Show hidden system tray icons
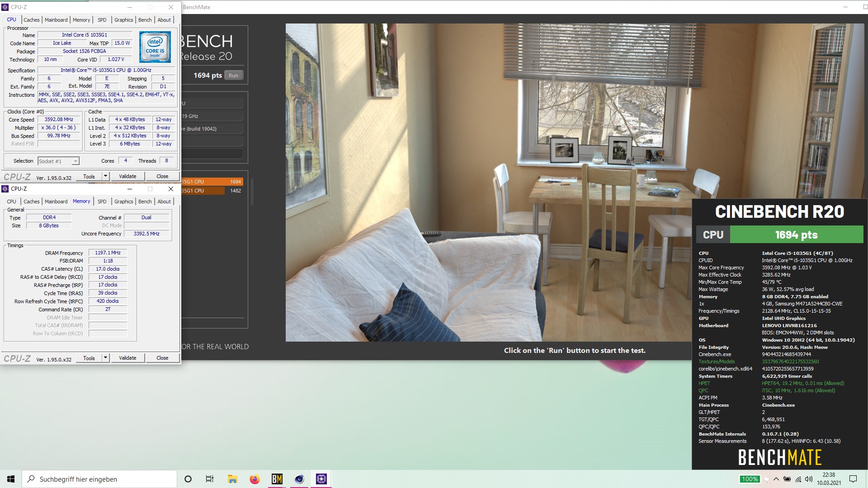 tap(776, 479)
